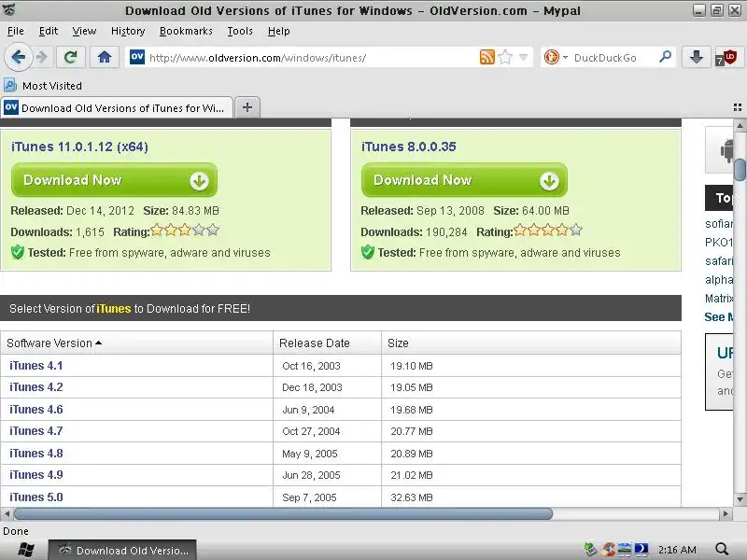Image resolution: width=747 pixels, height=560 pixels.
Task: Click the Android robot icon in sidebar
Action: click(x=726, y=150)
